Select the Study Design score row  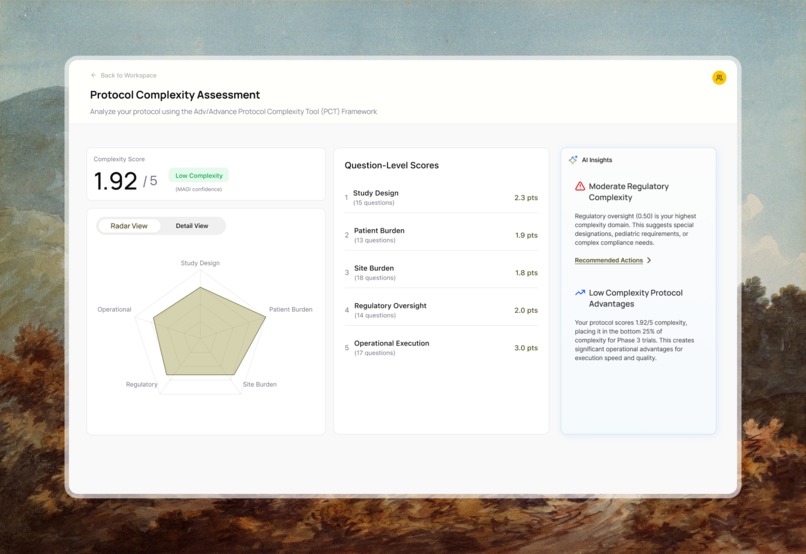click(x=441, y=197)
